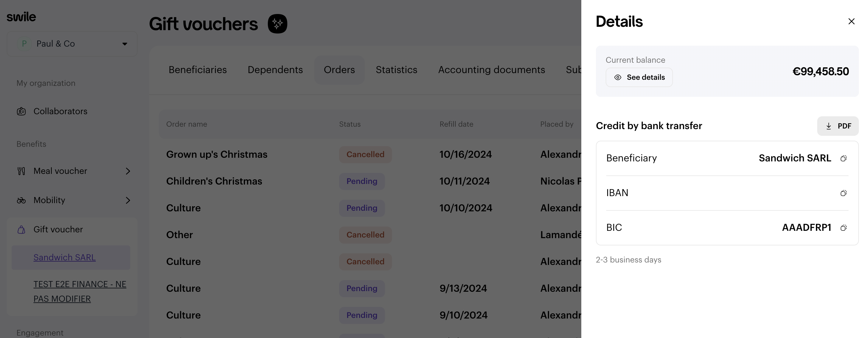Open the Culture order dated 9/10/2024
Screen dimensions: 868x338
183,315
